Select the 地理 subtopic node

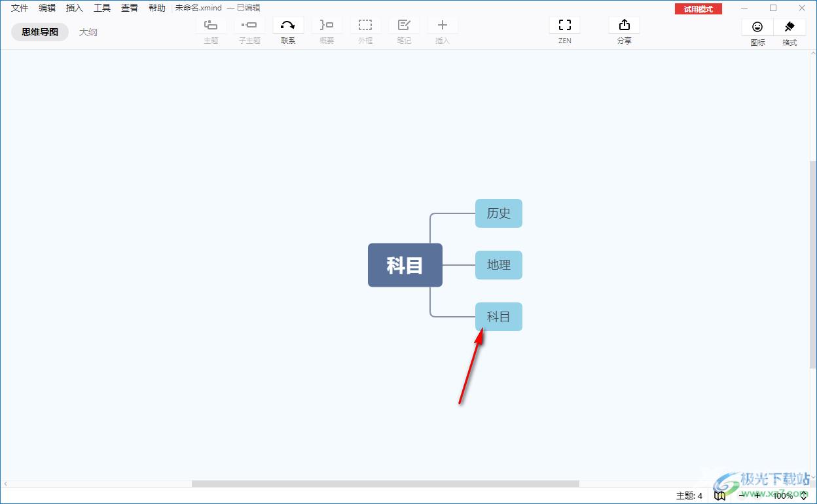(499, 265)
